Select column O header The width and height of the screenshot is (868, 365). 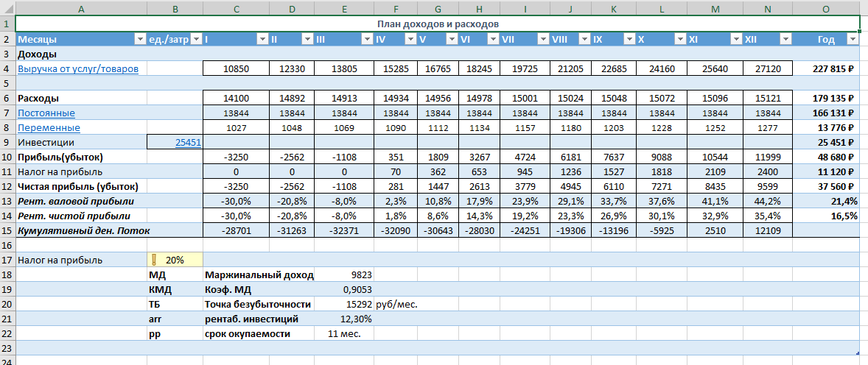point(825,7)
